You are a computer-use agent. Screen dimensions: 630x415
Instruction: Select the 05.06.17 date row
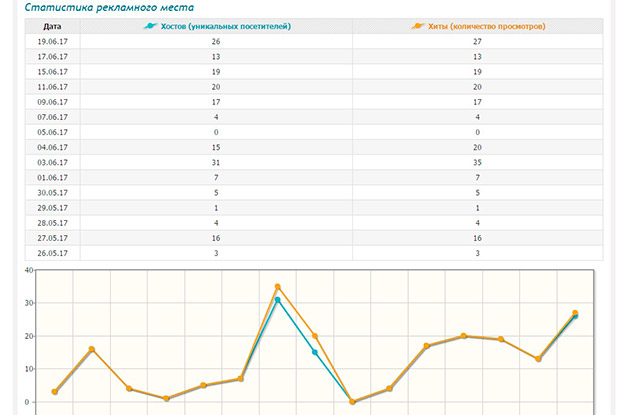click(x=314, y=132)
